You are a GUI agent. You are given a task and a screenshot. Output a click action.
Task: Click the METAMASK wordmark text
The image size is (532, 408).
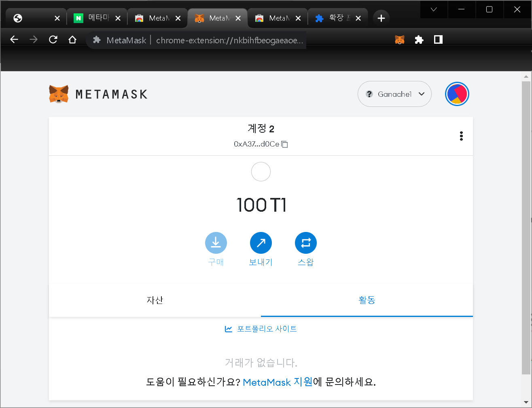pyautogui.click(x=111, y=94)
